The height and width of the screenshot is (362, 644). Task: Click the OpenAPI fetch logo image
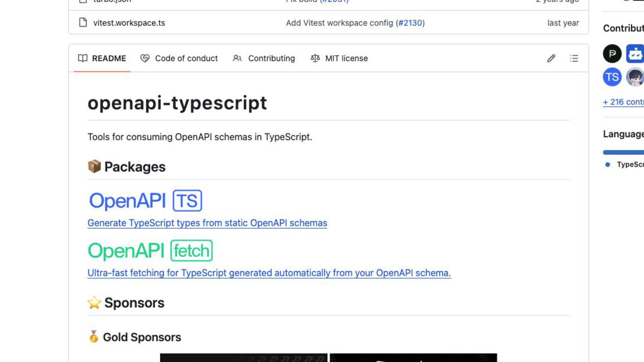(x=151, y=251)
